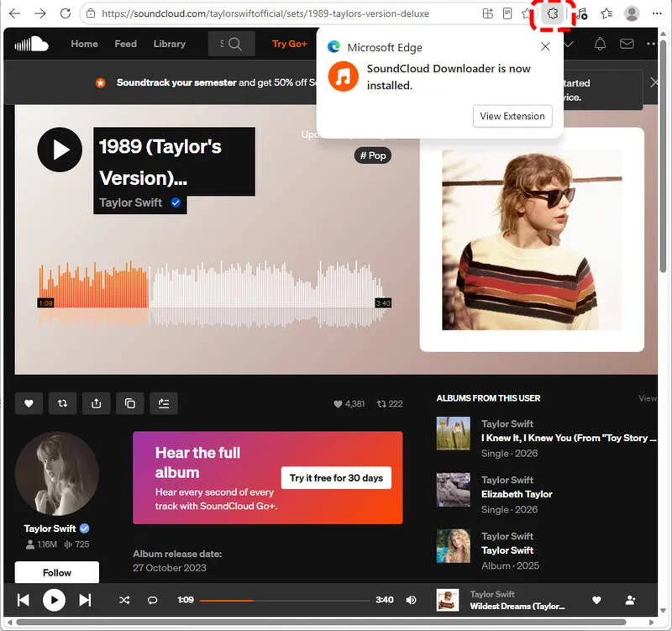The width and height of the screenshot is (672, 631).
Task: Share the album
Action: pos(97,403)
